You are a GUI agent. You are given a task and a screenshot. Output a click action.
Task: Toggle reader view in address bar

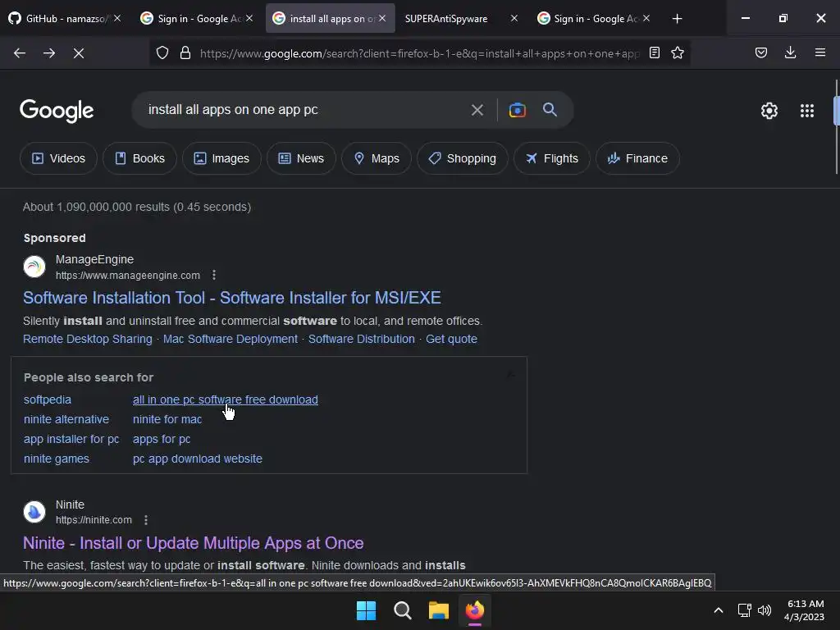pos(654,53)
